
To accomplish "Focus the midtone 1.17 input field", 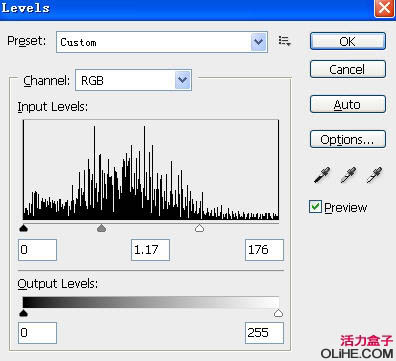I will 150,250.
